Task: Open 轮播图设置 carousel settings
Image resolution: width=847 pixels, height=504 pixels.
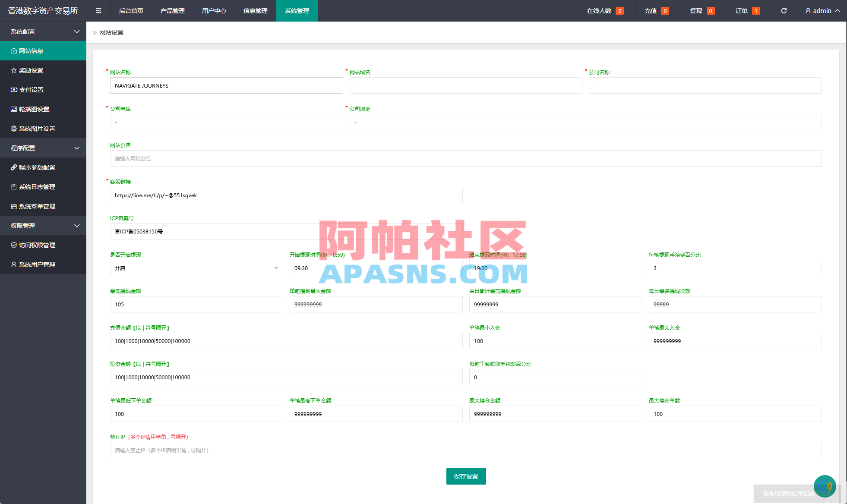Action: click(37, 109)
